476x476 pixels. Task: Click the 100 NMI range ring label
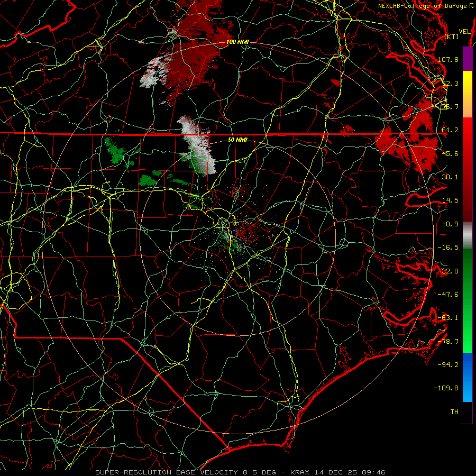(x=237, y=42)
